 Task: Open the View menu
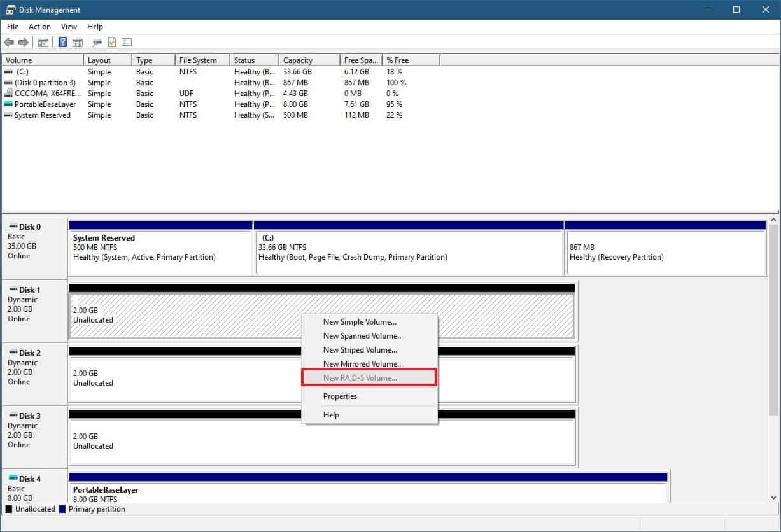(x=69, y=27)
